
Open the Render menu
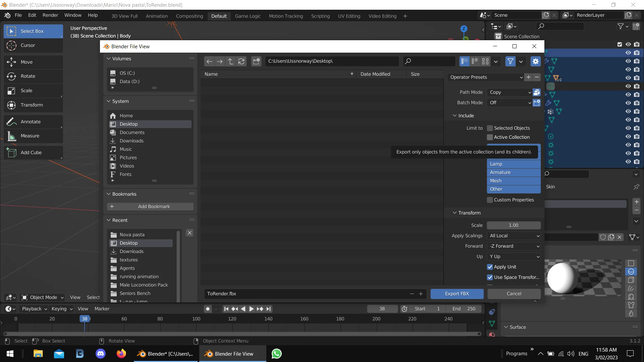click(50, 15)
